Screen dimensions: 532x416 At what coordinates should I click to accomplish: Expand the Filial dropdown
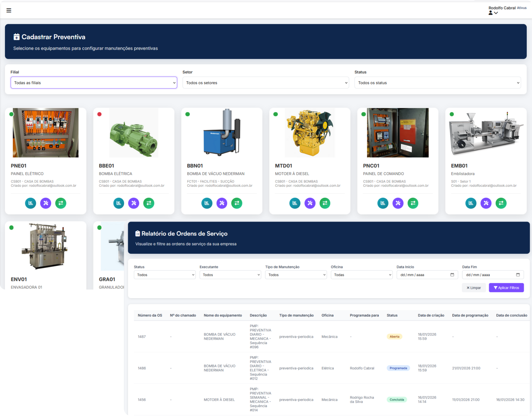click(x=94, y=83)
